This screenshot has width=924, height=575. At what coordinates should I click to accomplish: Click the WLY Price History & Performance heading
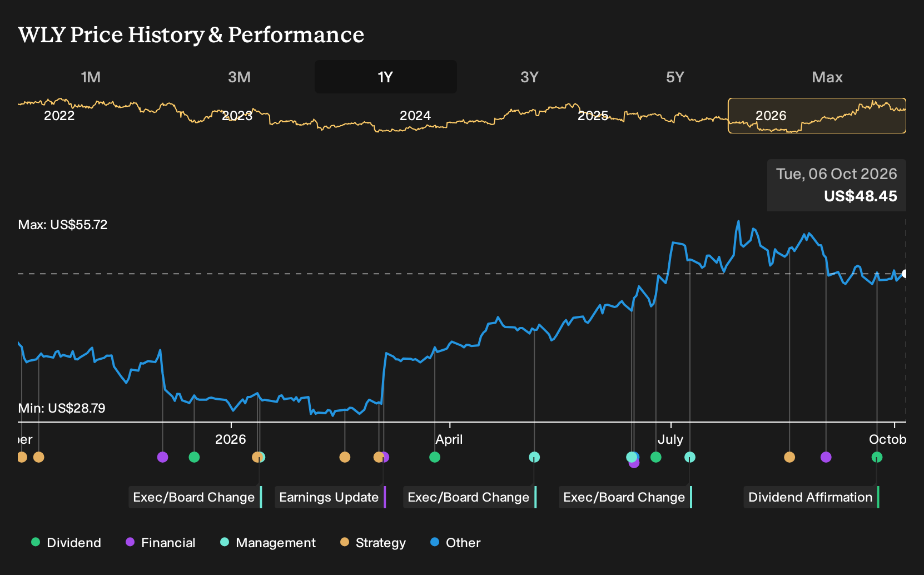191,34
